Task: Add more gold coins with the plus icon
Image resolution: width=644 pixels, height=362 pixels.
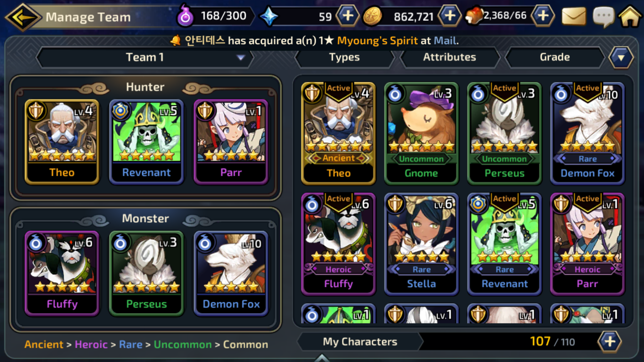Action: (449, 15)
